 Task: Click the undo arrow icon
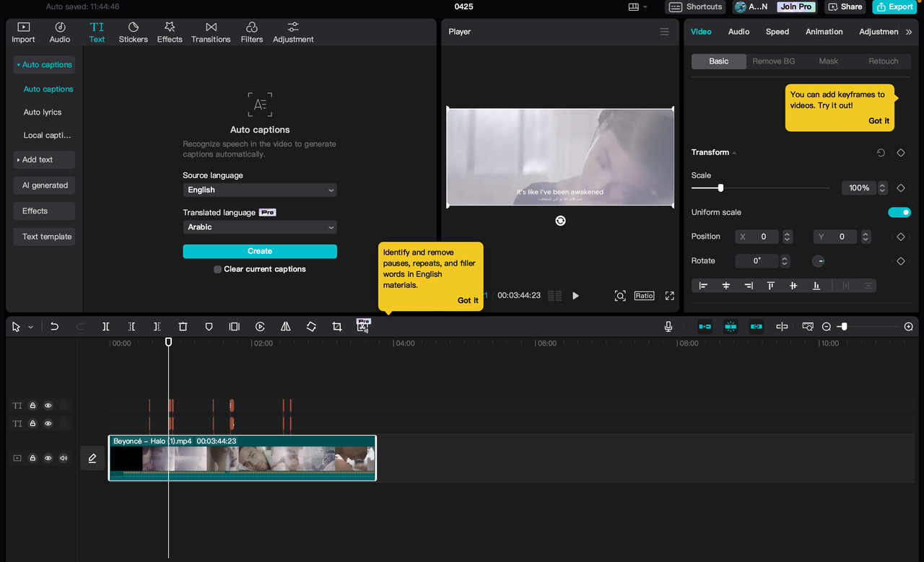coord(54,327)
